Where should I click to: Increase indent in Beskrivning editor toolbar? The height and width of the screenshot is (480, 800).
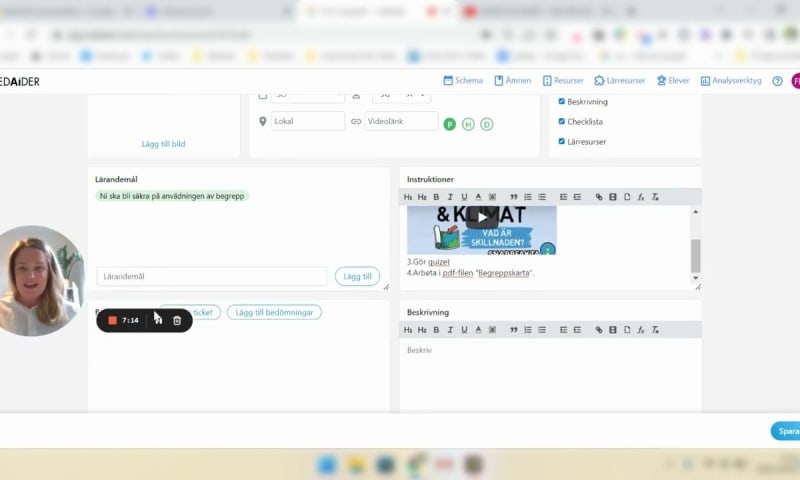pos(577,330)
